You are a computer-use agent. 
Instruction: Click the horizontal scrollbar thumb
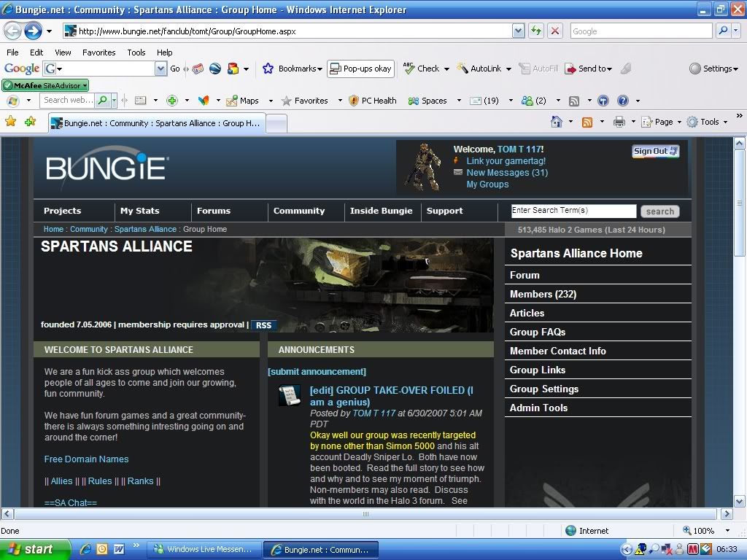(365, 514)
